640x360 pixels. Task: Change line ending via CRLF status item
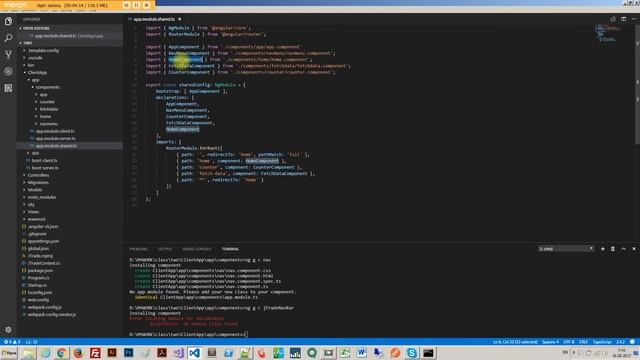pyautogui.click(x=584, y=342)
